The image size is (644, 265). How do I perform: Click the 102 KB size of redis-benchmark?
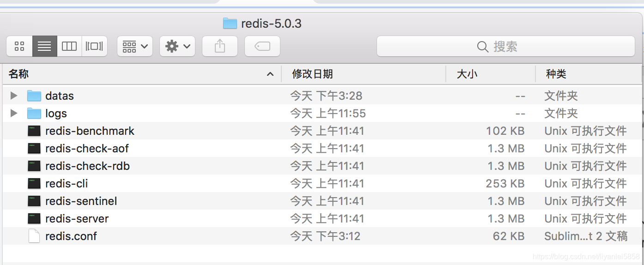tap(505, 131)
